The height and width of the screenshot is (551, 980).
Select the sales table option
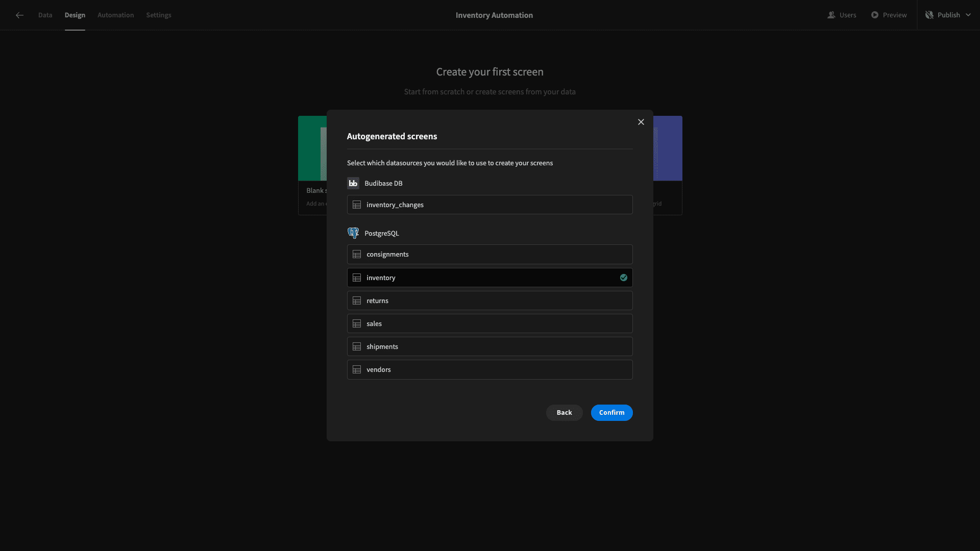pyautogui.click(x=490, y=323)
